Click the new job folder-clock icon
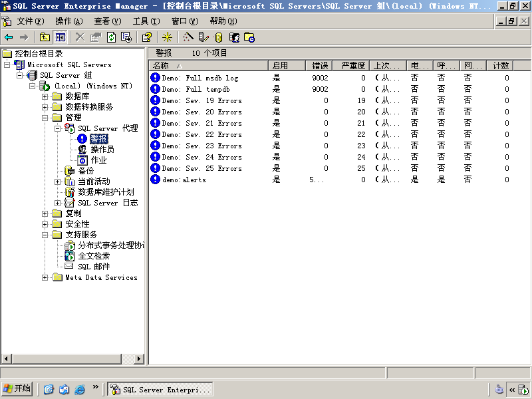 (249, 37)
